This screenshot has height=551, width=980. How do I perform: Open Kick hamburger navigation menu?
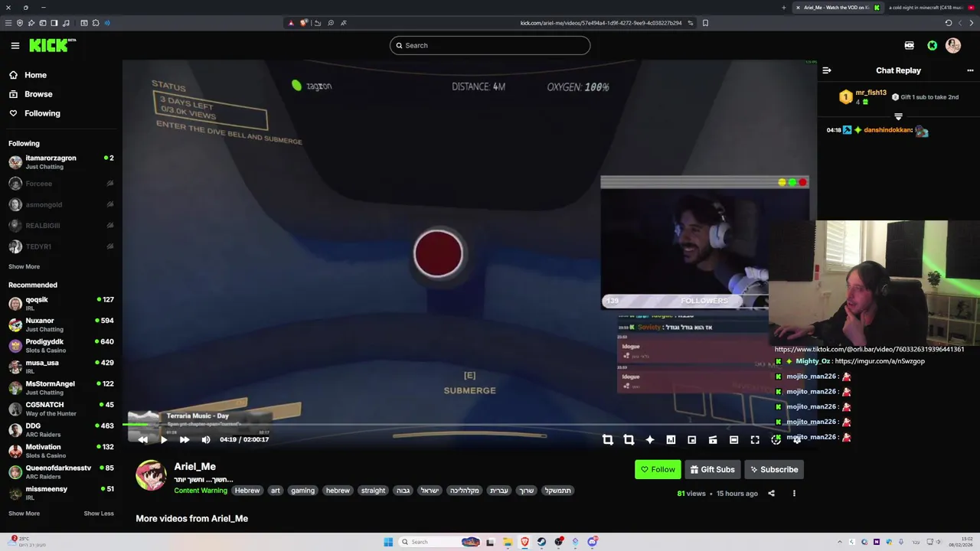point(15,46)
